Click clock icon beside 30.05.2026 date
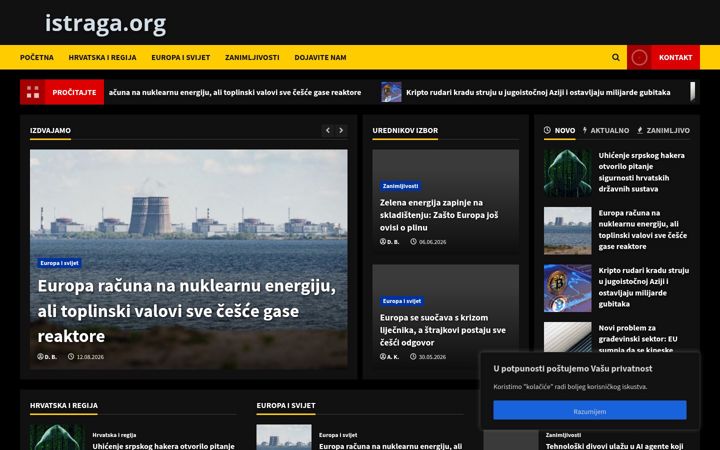This screenshot has width=720, height=450. click(x=413, y=357)
